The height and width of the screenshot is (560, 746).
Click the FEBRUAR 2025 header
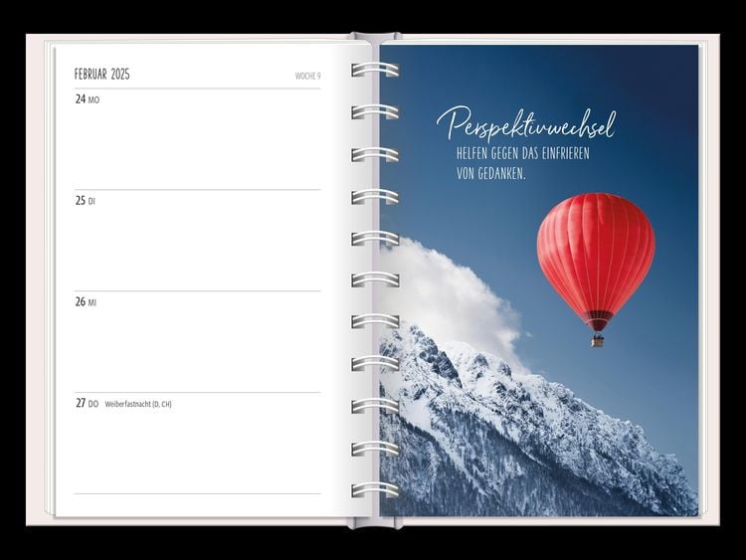[x=102, y=75]
